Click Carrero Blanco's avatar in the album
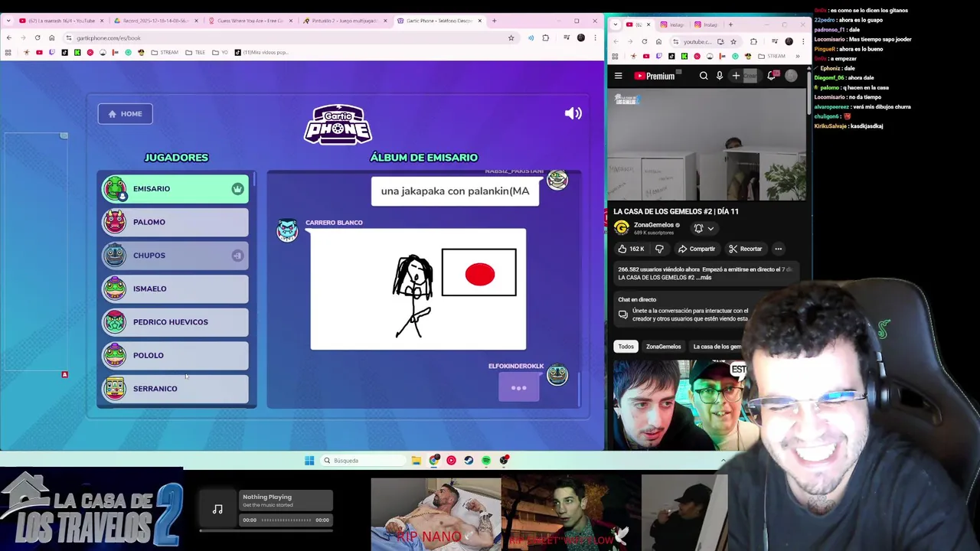Screen dimensions: 980x551 tap(287, 231)
